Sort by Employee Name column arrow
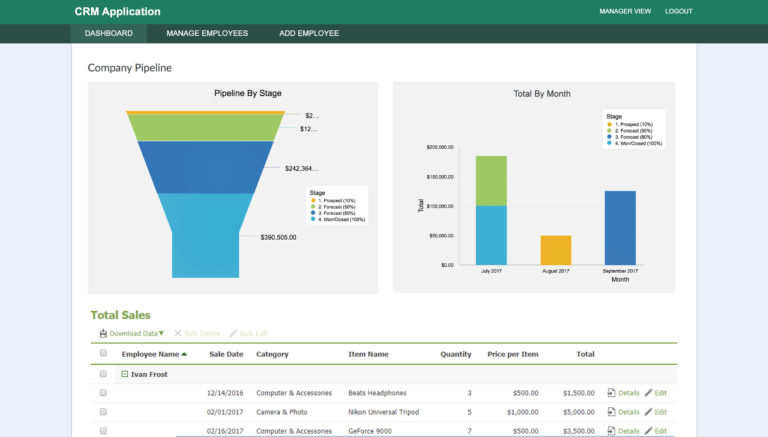 tap(184, 354)
